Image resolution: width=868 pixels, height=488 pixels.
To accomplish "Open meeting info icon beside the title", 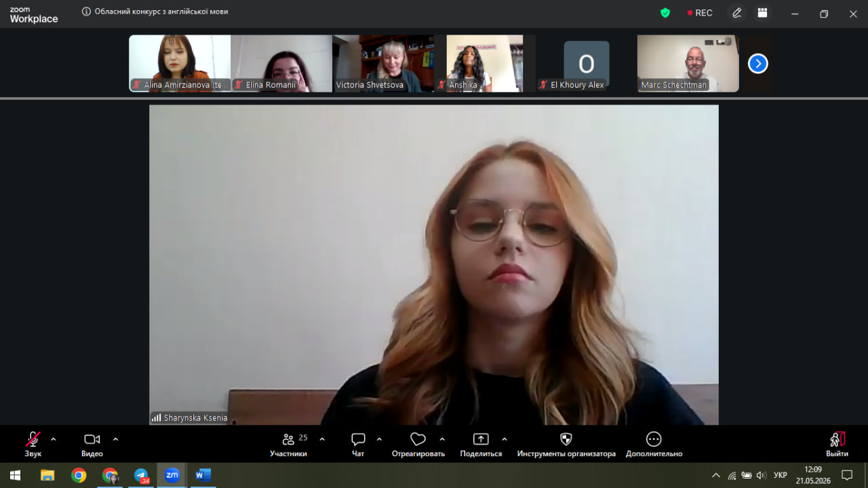I will tap(86, 12).
